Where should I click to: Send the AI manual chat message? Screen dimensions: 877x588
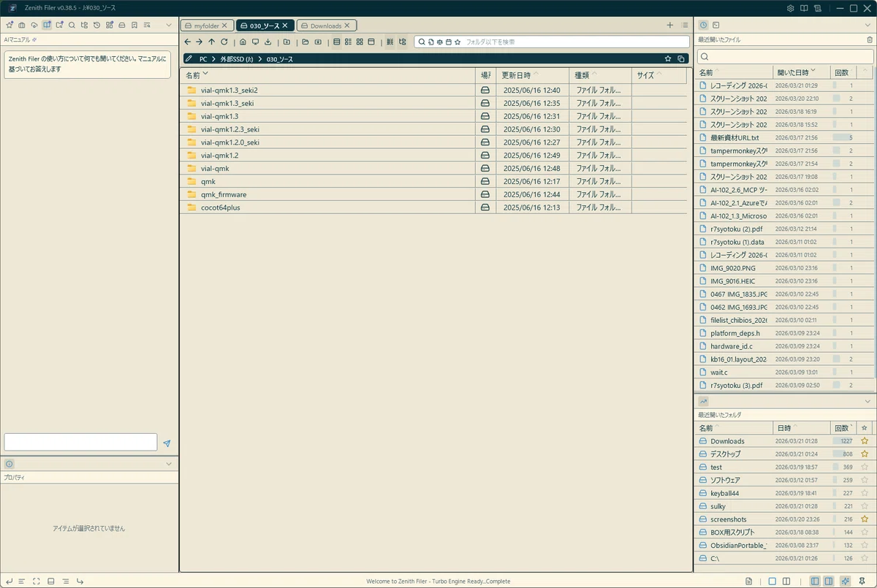click(x=167, y=443)
